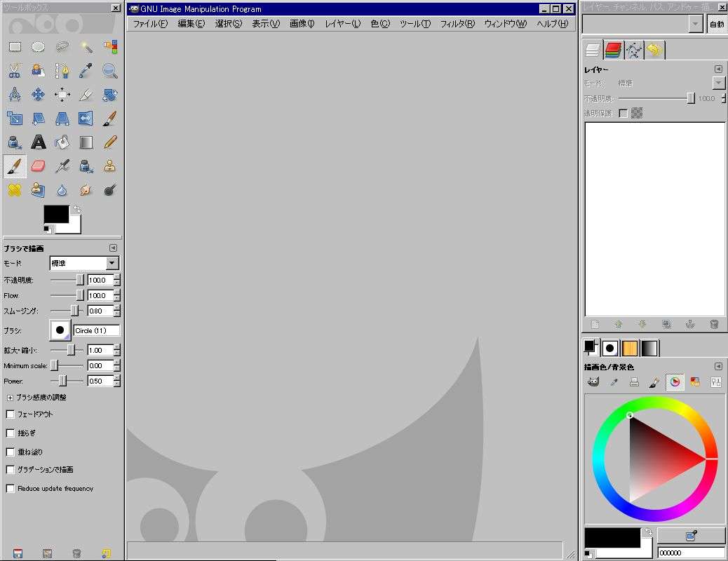Select the Dodge/Burn tool
Viewport: 728px width, 561px height.
[x=110, y=190]
